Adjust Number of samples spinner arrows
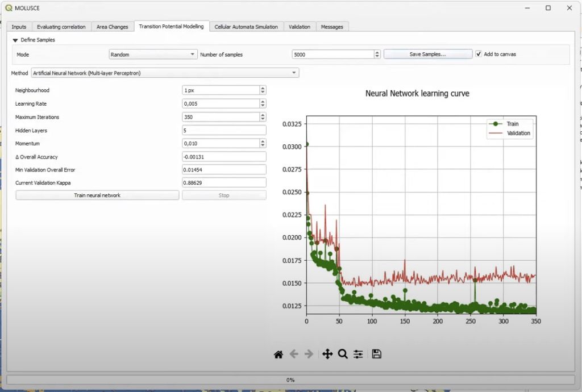This screenshot has height=392, width=582. click(377, 55)
